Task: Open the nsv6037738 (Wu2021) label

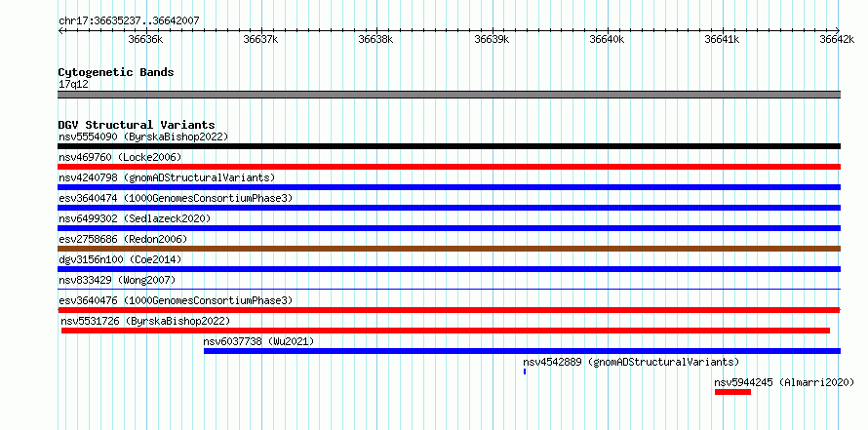Action: pyautogui.click(x=259, y=341)
